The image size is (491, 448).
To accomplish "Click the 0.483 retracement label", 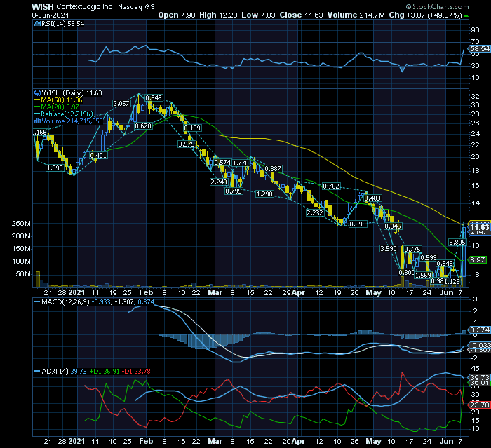I will click(372, 198).
